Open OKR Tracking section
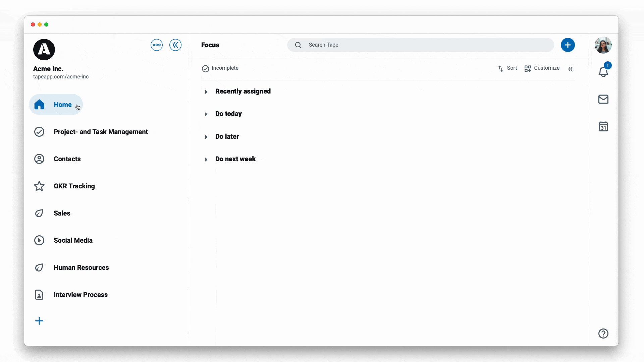Screen dimensions: 644x362 click(x=74, y=186)
